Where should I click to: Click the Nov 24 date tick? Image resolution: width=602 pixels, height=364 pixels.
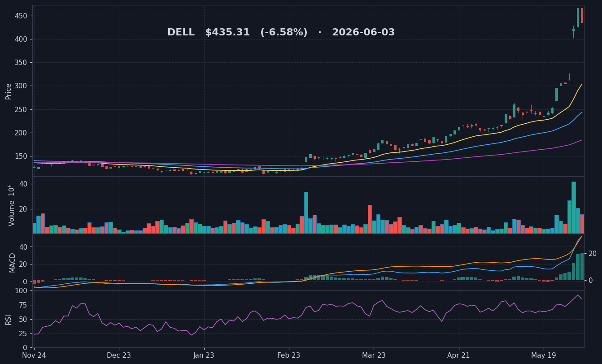point(34,356)
